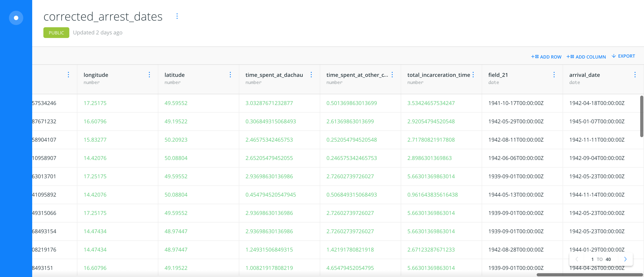Open dataset options menu beside corrected_arrest_dates title
This screenshot has width=644, height=277.
pyautogui.click(x=177, y=16)
